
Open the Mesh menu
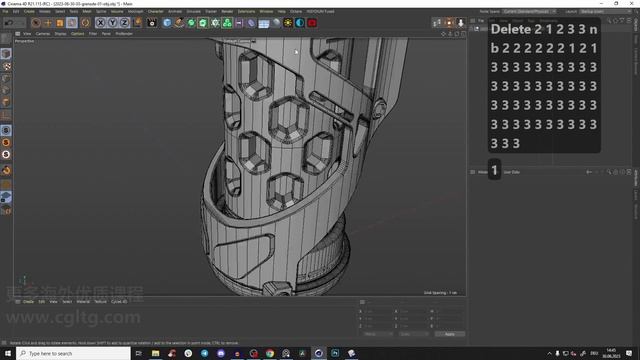(87, 11)
